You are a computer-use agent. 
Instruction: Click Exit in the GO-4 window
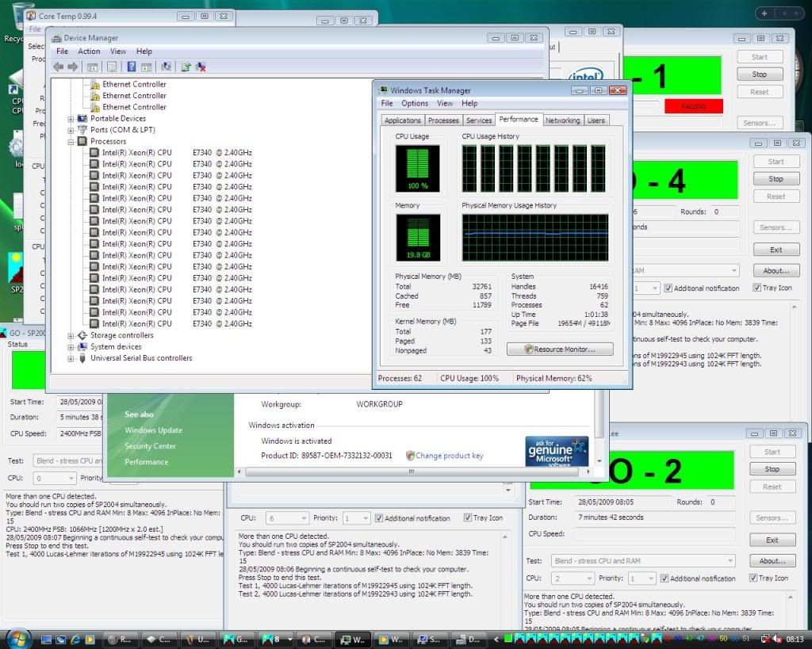[x=776, y=250]
